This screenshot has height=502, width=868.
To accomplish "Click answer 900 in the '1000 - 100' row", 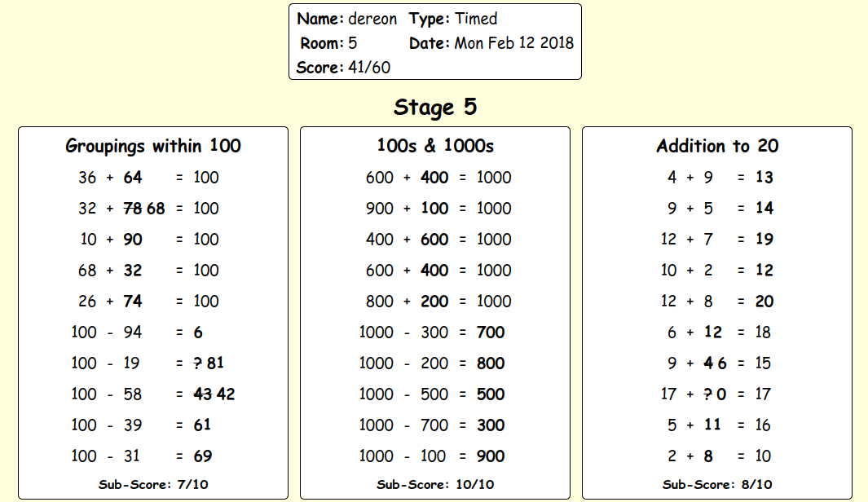I will click(491, 456).
